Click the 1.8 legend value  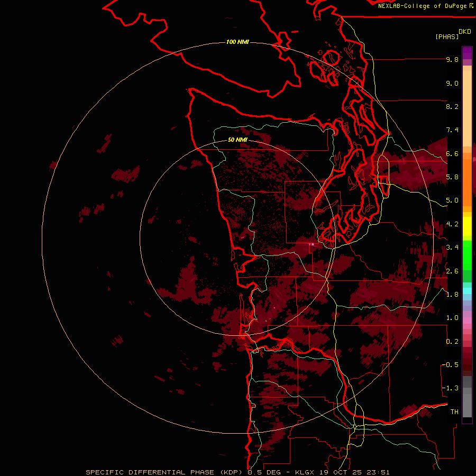[452, 295]
